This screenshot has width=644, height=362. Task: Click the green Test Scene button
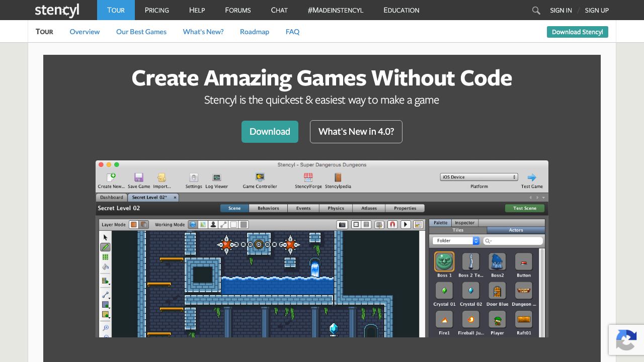coord(525,208)
